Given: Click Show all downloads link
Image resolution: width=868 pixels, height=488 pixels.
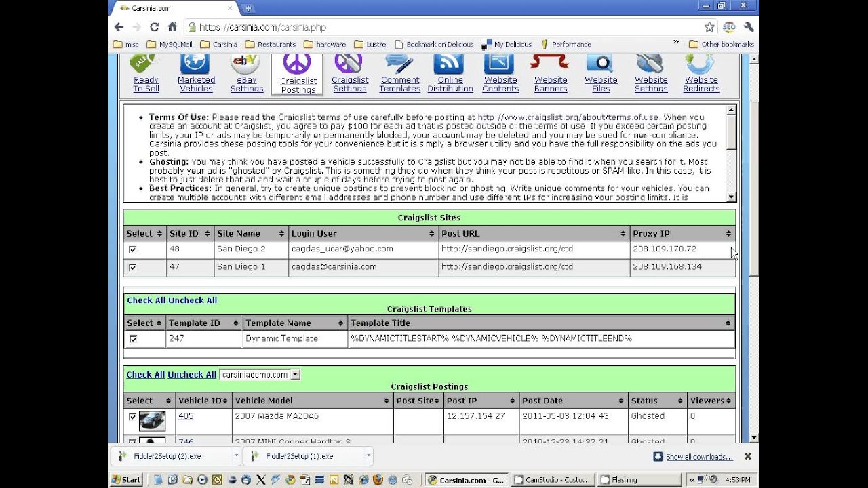Looking at the screenshot, I should (699, 457).
